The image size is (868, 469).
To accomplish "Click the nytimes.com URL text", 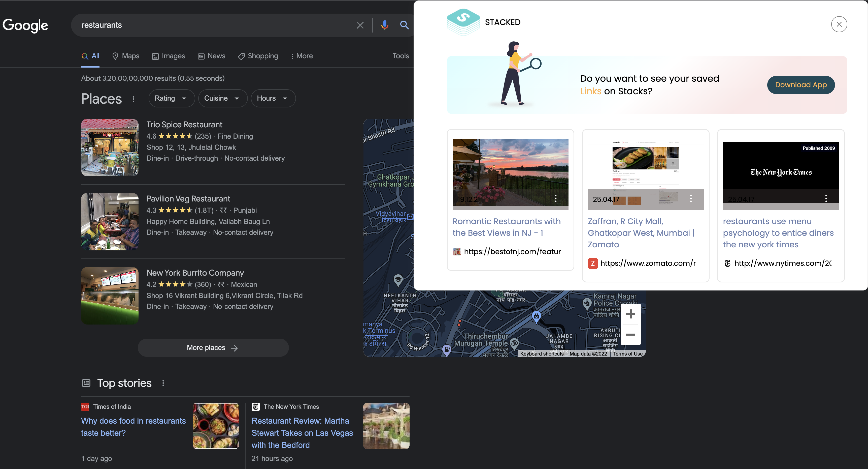I will (x=783, y=263).
